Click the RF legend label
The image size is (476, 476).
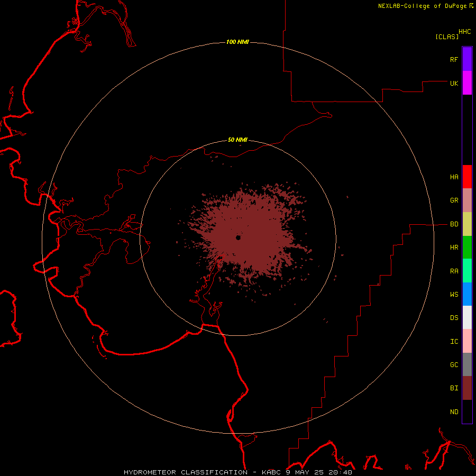[454, 59]
